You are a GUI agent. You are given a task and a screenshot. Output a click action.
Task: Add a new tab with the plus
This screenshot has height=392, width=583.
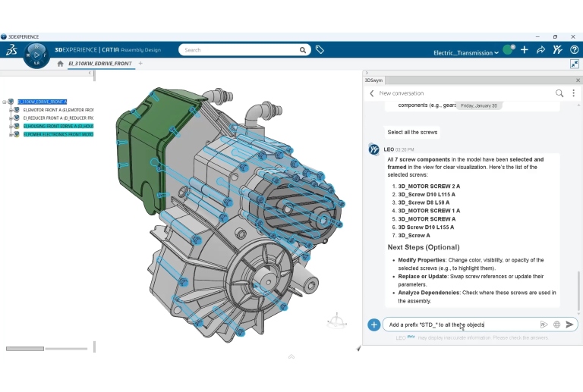coord(140,64)
